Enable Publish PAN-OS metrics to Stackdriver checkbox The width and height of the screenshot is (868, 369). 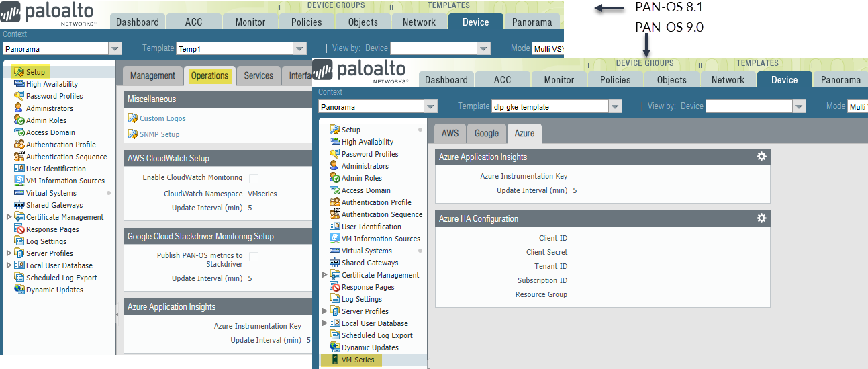pyautogui.click(x=254, y=256)
